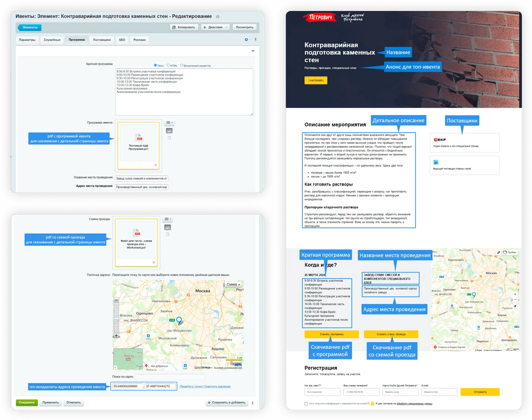Select the Визуальный редактор radio button
Screen dimensions: 532x420
(x=182, y=65)
